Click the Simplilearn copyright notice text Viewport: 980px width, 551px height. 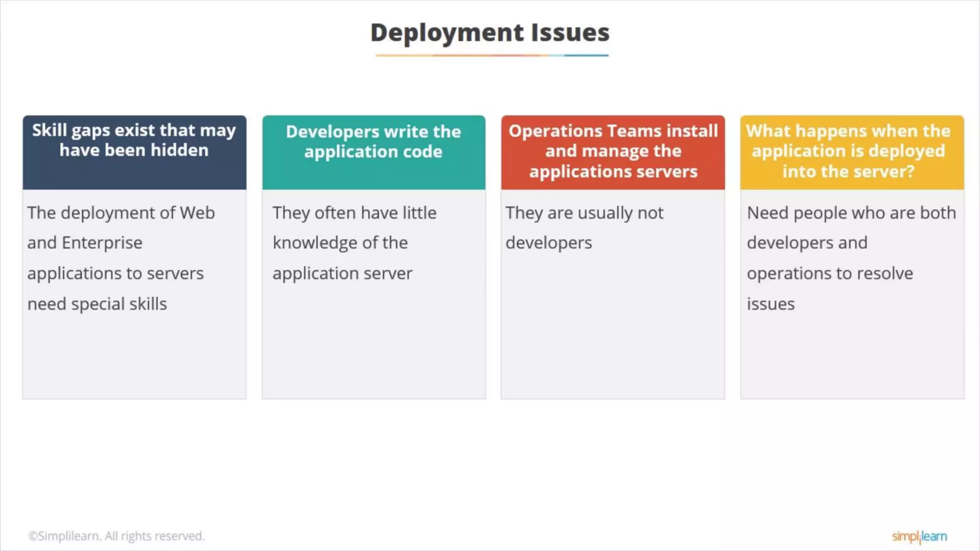116,536
